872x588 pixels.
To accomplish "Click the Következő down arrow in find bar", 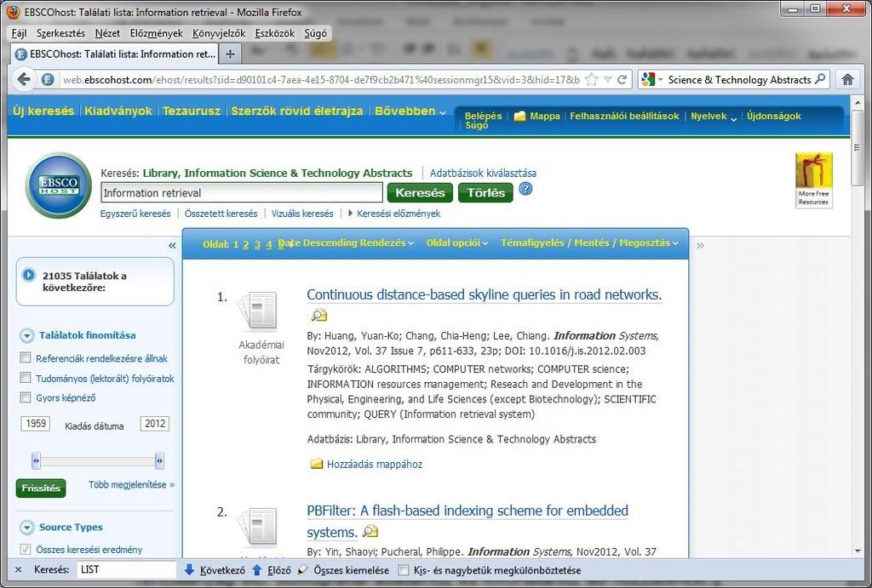I will pyautogui.click(x=189, y=569).
